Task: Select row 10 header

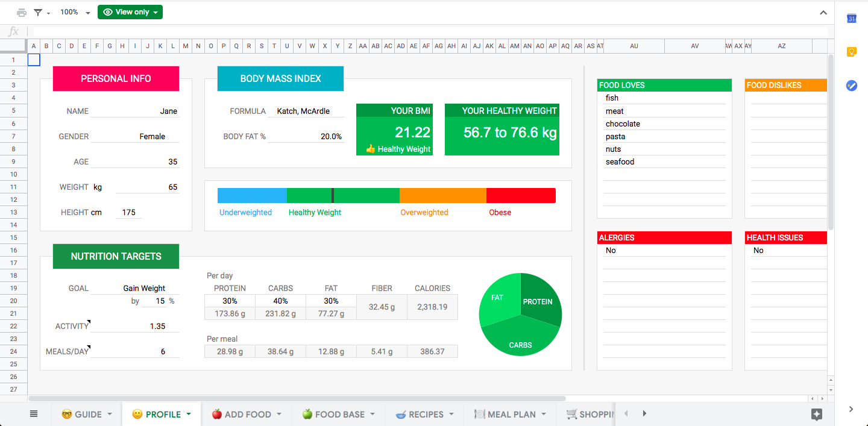Action: tap(13, 174)
